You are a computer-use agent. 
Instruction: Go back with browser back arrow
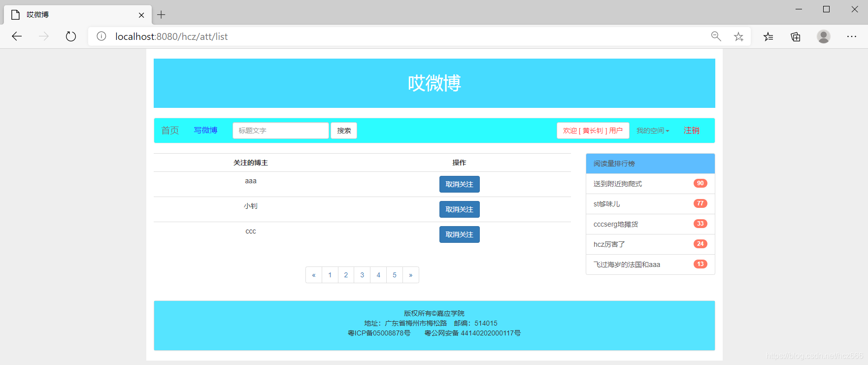point(17,36)
